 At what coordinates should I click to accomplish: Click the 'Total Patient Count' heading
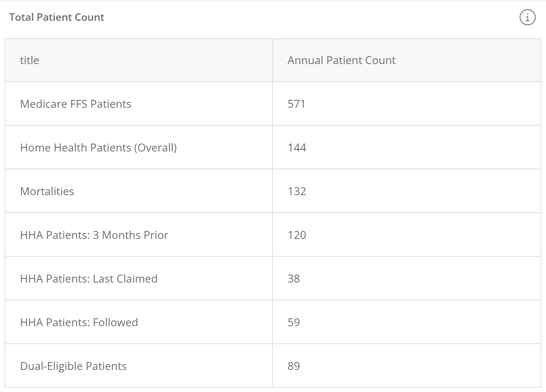point(57,17)
